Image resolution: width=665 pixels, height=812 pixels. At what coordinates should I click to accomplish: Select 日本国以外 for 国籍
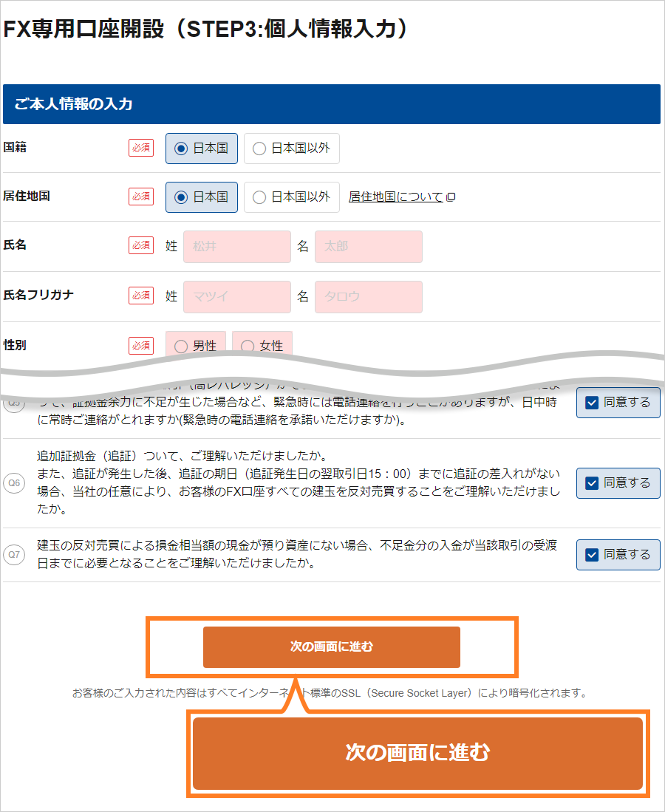292,149
